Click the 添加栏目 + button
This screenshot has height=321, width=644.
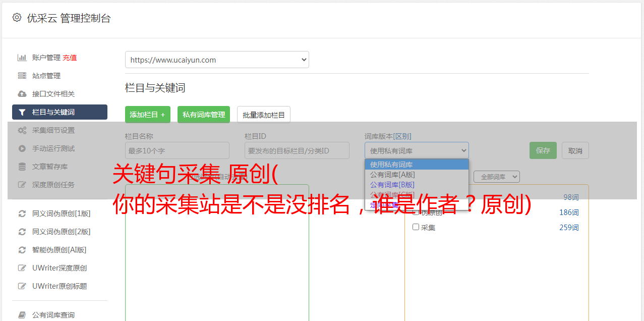click(x=148, y=115)
